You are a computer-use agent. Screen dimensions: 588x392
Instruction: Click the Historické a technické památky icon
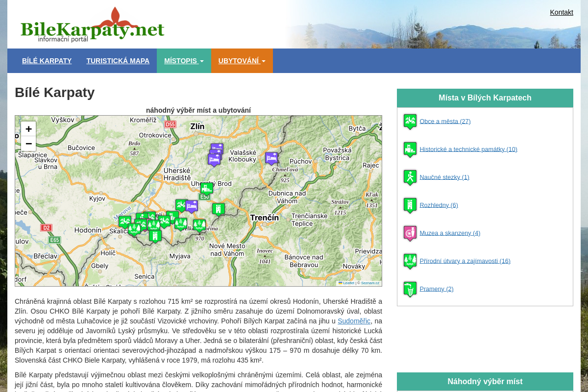pyautogui.click(x=410, y=149)
